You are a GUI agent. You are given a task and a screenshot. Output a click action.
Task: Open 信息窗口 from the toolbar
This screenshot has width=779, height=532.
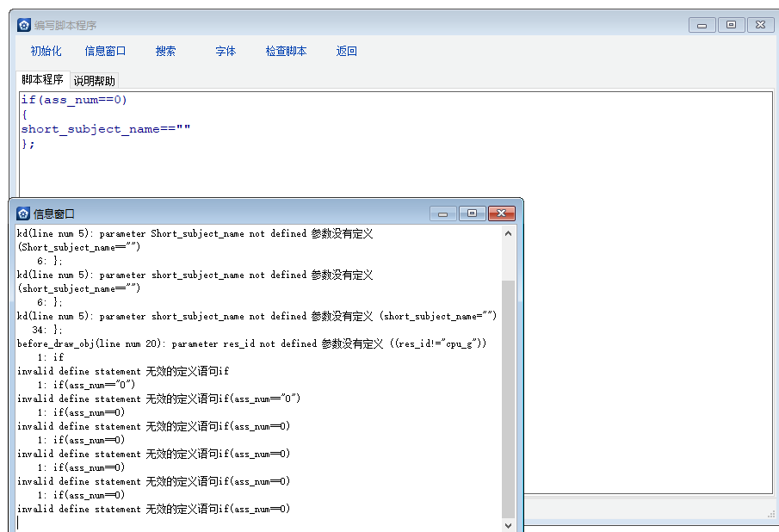pyautogui.click(x=105, y=52)
